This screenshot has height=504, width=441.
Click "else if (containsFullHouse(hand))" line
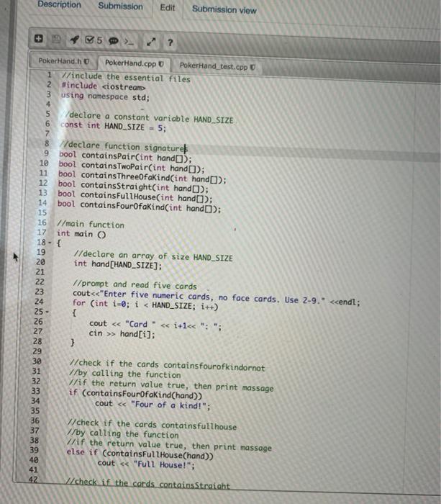click(x=140, y=454)
